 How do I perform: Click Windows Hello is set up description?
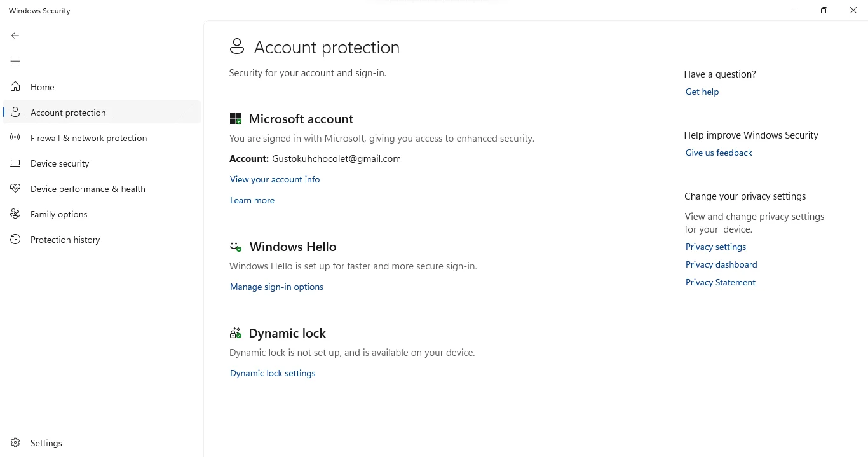(353, 266)
